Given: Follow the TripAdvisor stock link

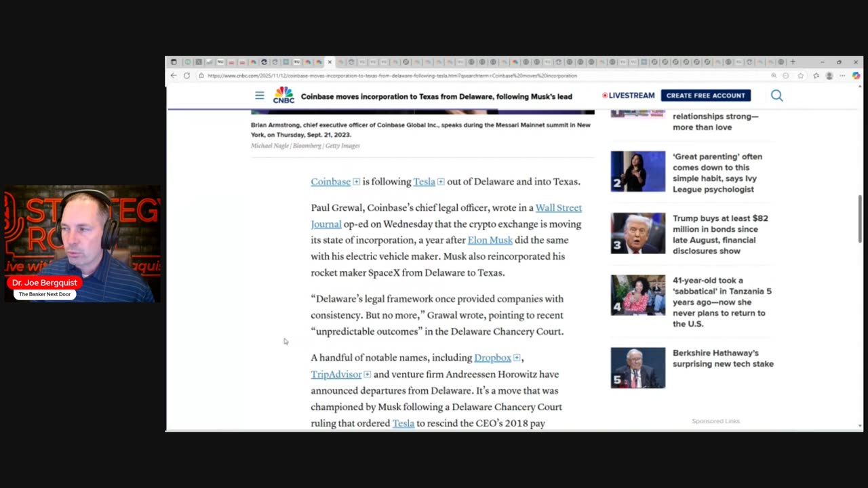Looking at the screenshot, I should (x=336, y=374).
